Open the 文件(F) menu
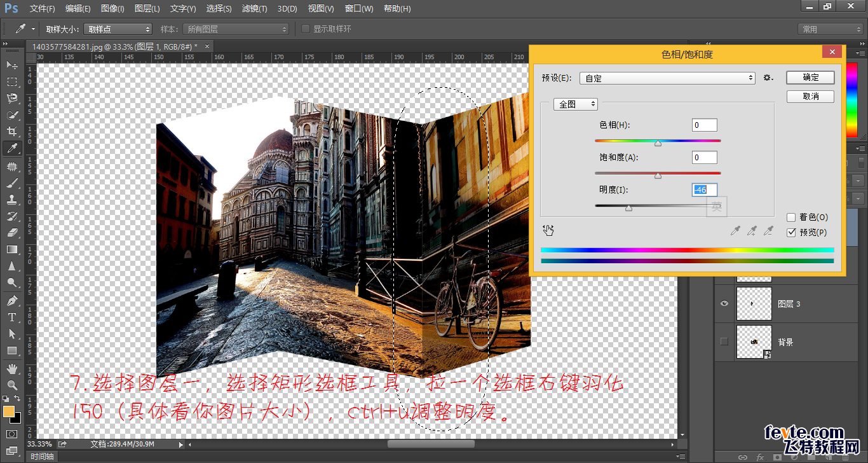Screen dimensions: 868x463 coord(43,9)
